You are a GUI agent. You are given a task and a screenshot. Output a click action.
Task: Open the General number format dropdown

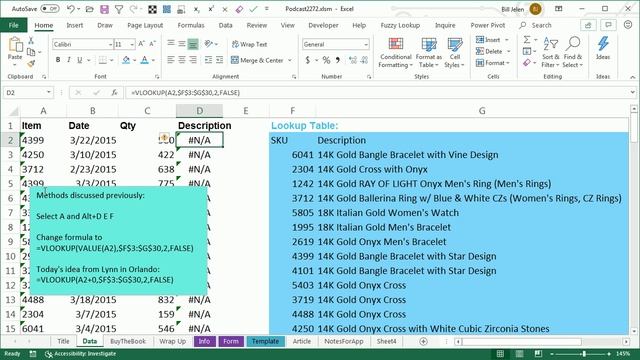365,44
